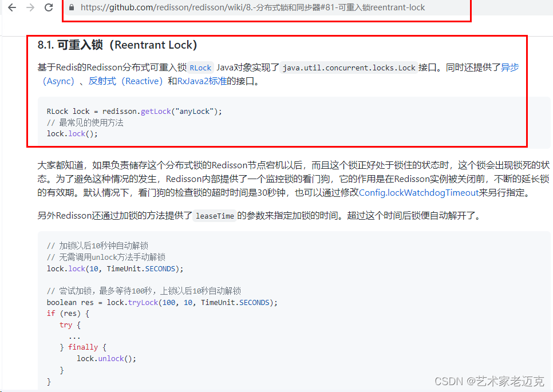Click the code line RLock lock = redisson.getLock("anyLock");

(135, 112)
